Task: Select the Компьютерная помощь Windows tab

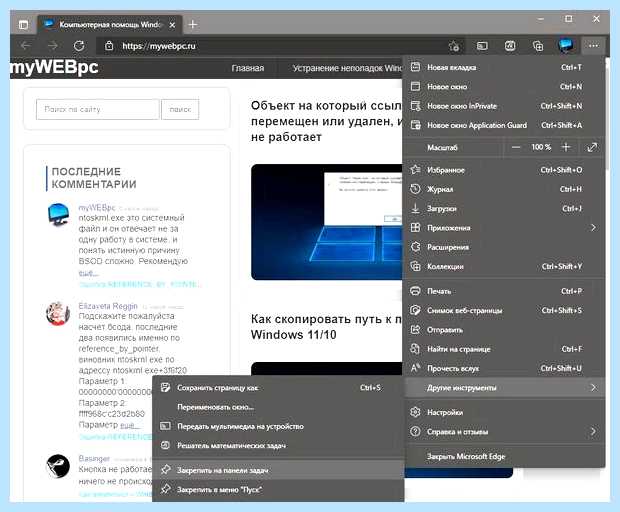Action: [110, 25]
